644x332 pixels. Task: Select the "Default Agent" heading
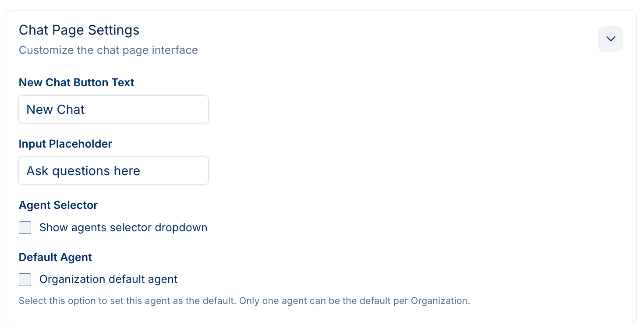(x=55, y=257)
